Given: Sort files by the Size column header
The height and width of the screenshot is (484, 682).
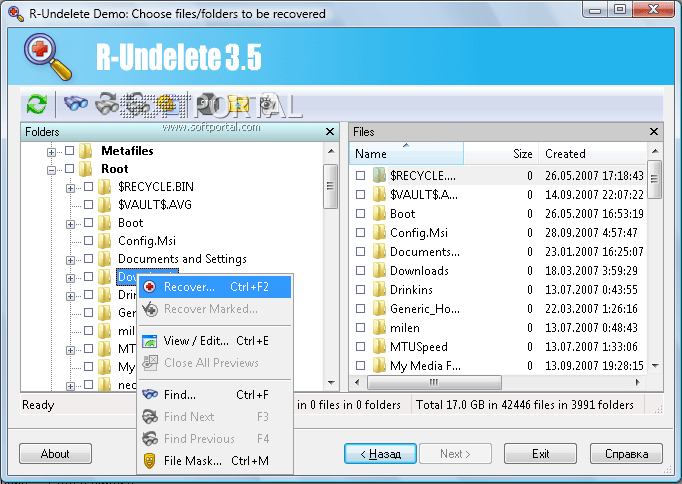Looking at the screenshot, I should click(x=501, y=154).
